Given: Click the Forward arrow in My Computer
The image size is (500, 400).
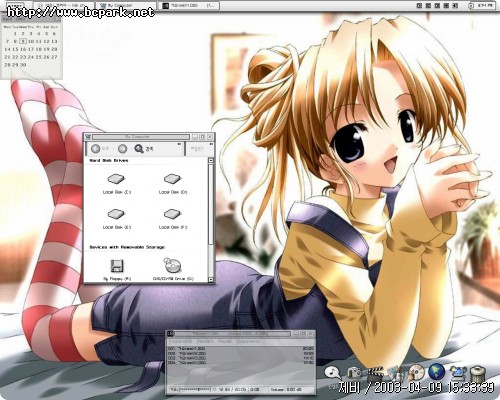Looking at the screenshot, I should pos(122,149).
